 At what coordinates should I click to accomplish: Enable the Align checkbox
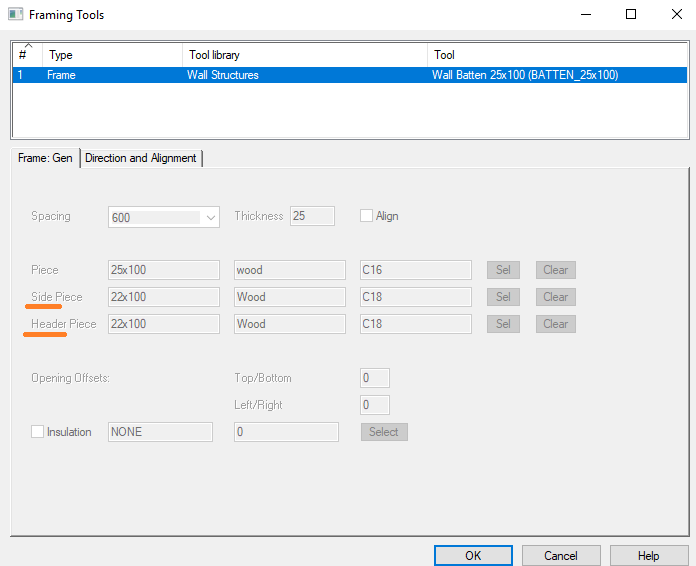366,216
